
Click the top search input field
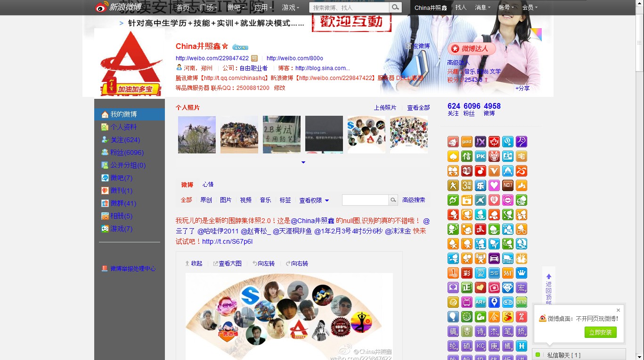(x=349, y=7)
